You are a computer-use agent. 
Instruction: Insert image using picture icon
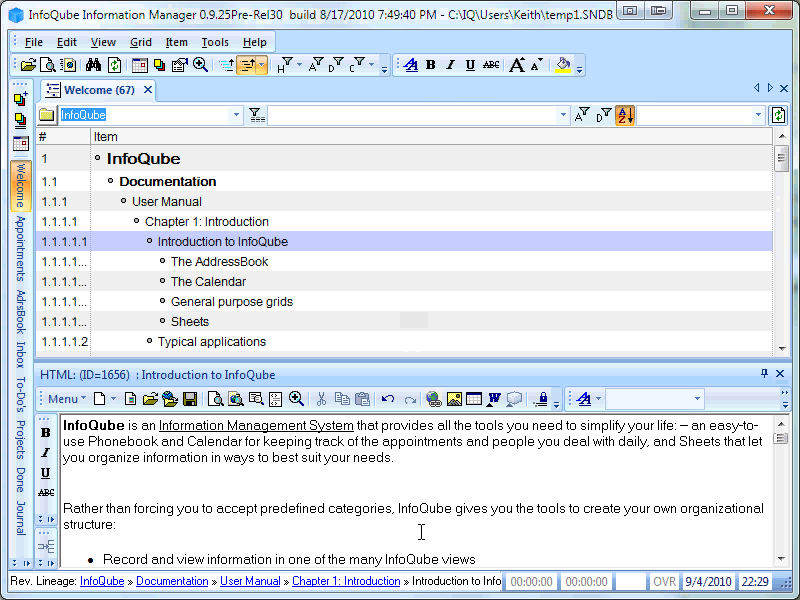454,399
